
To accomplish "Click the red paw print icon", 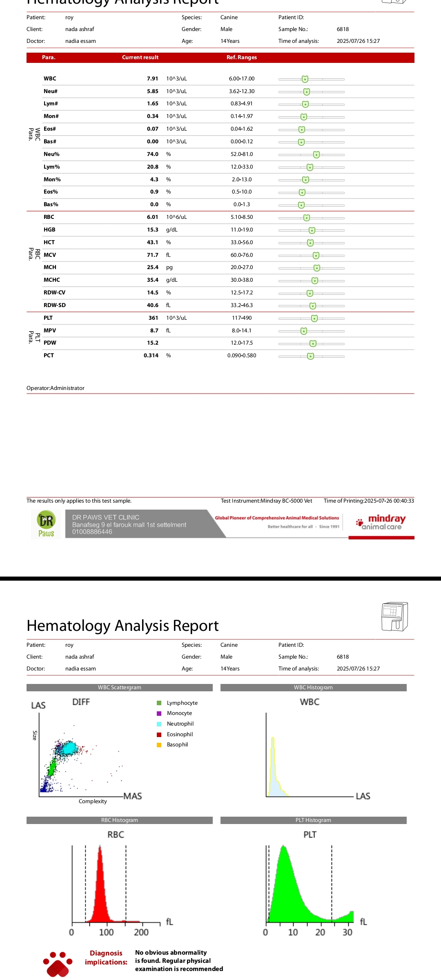I will tap(58, 964).
